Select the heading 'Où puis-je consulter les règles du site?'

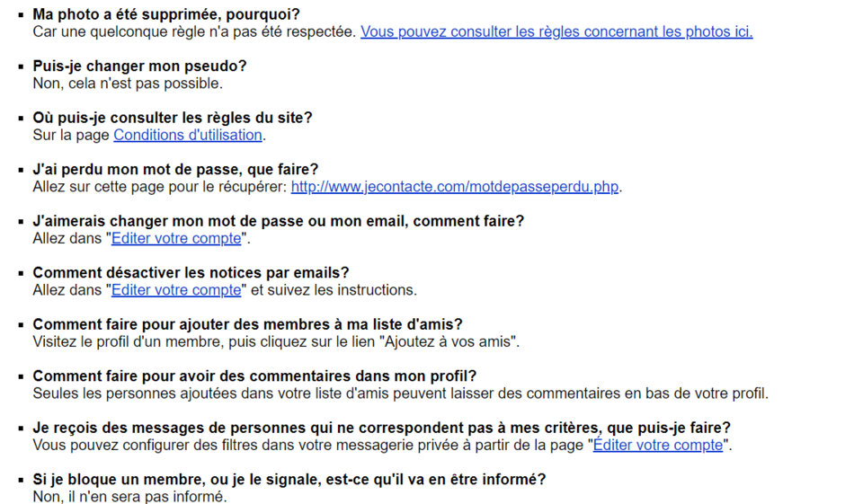[173, 118]
